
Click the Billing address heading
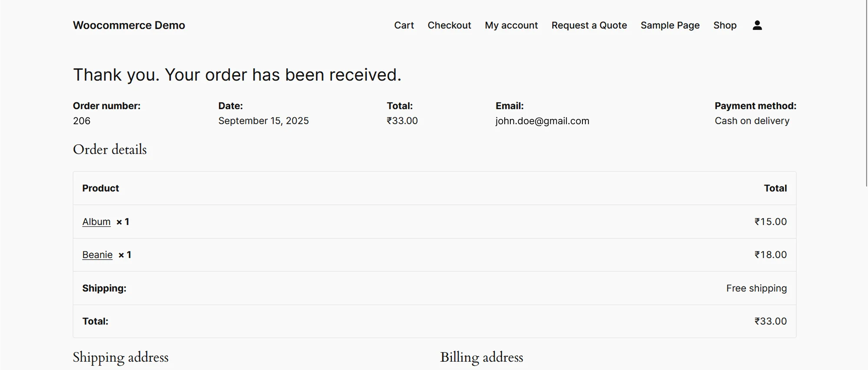(x=481, y=357)
